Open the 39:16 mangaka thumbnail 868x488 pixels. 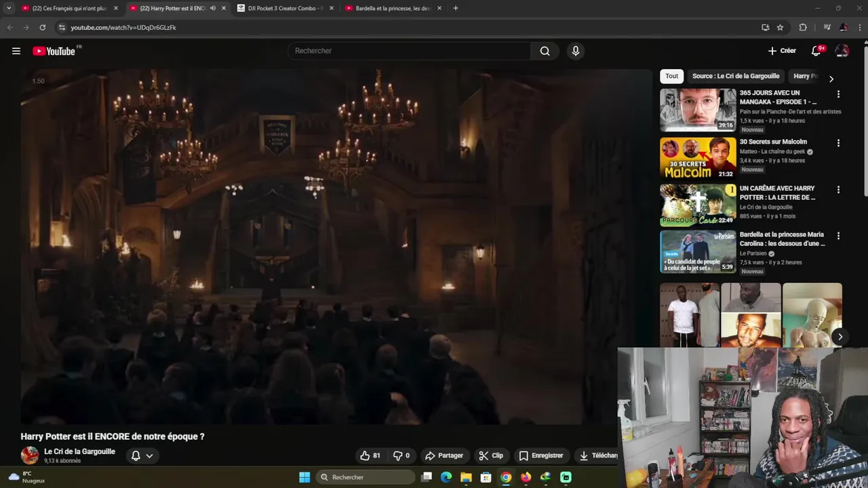pyautogui.click(x=698, y=110)
